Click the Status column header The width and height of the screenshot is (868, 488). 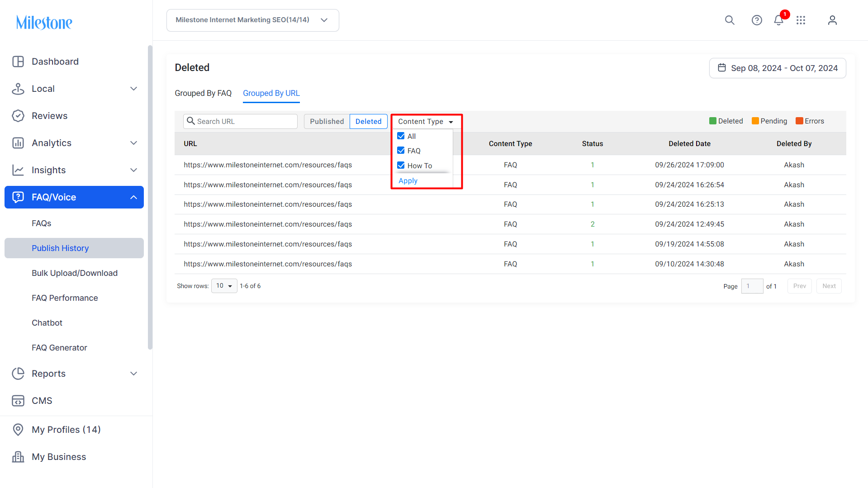pyautogui.click(x=593, y=144)
